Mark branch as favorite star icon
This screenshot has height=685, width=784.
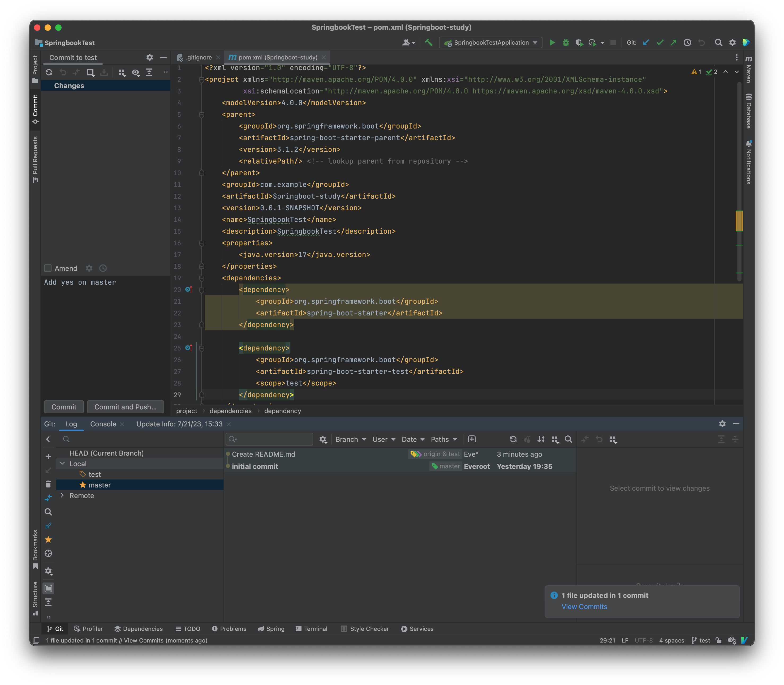[x=48, y=539]
